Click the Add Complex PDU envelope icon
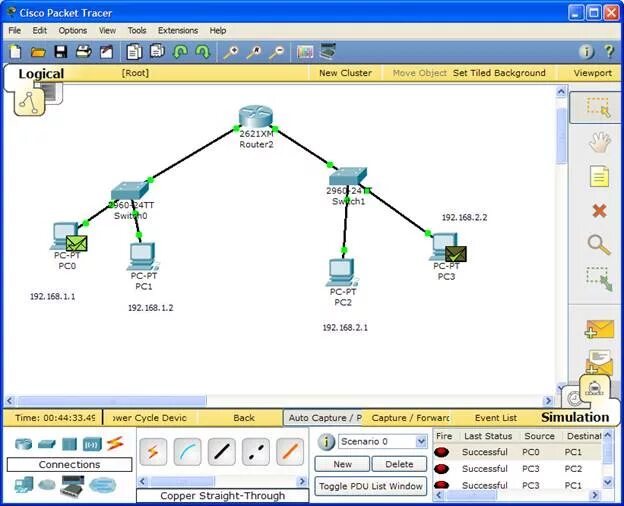This screenshot has height=506, width=624. (598, 362)
